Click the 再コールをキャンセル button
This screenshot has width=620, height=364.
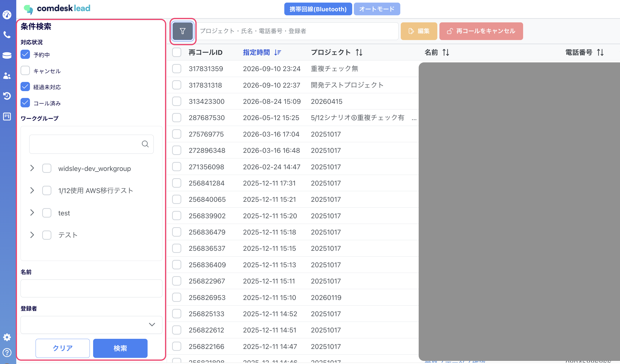[x=481, y=31]
